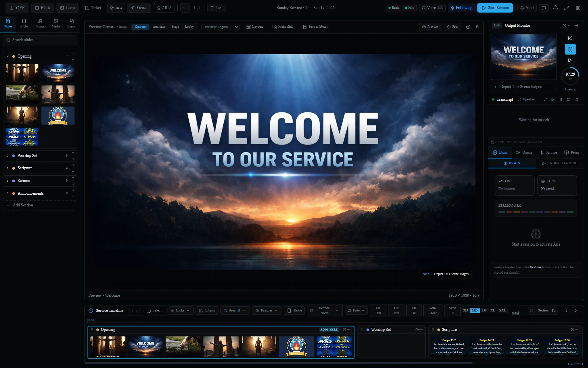Toggle the OFF switch in the top-left
The width and height of the screenshot is (588, 368).
tap(17, 8)
